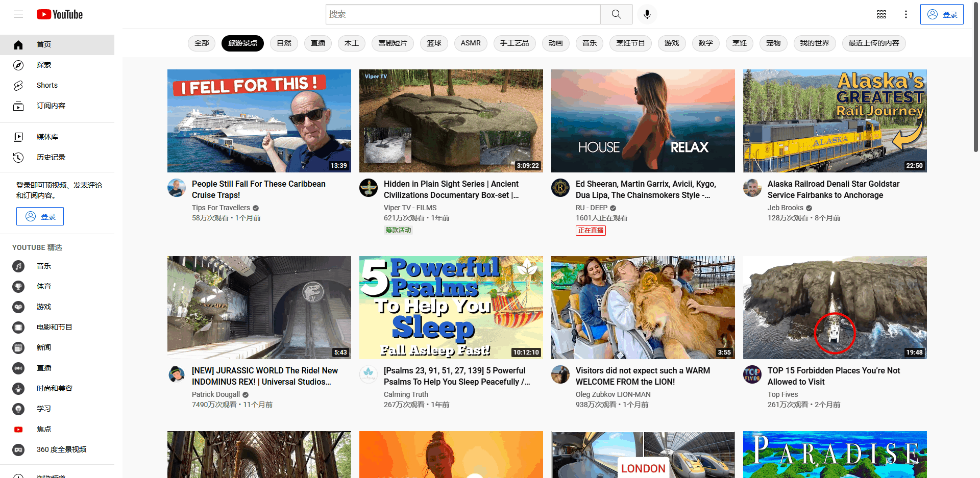
Task: Open 媒体库 from the sidebar
Action: (18, 136)
